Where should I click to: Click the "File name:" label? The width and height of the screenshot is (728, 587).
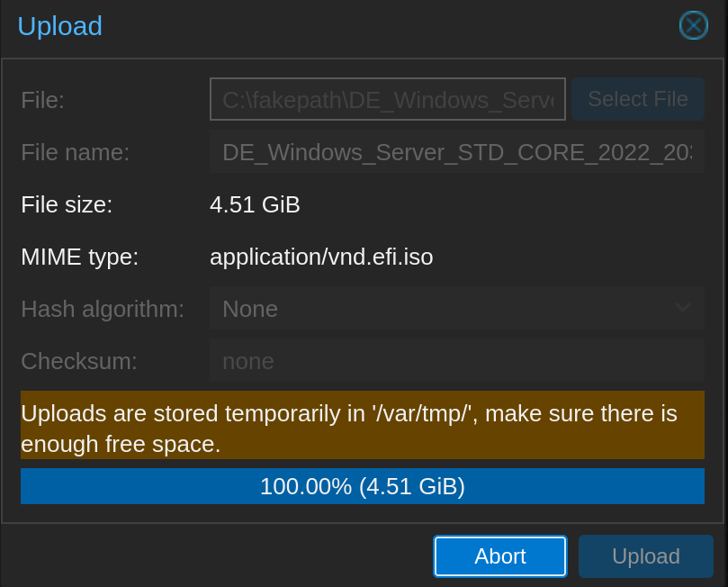[x=76, y=152]
